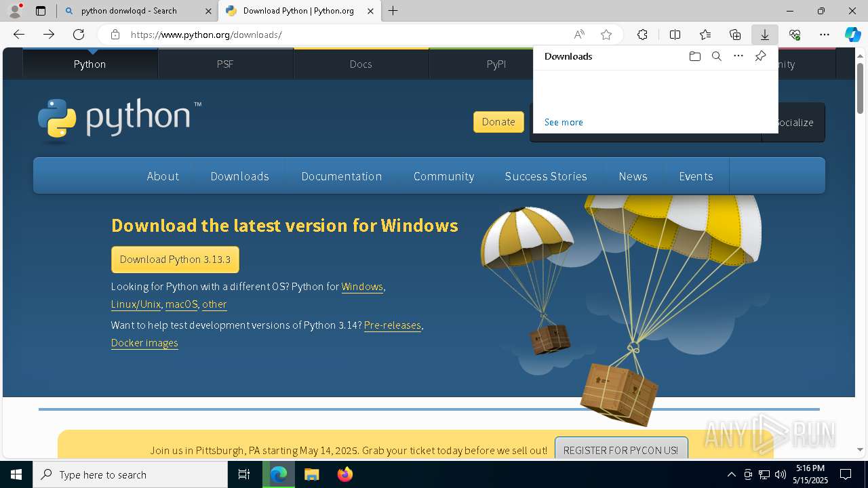Open the Documentation menu
The width and height of the screenshot is (868, 488).
point(342,176)
